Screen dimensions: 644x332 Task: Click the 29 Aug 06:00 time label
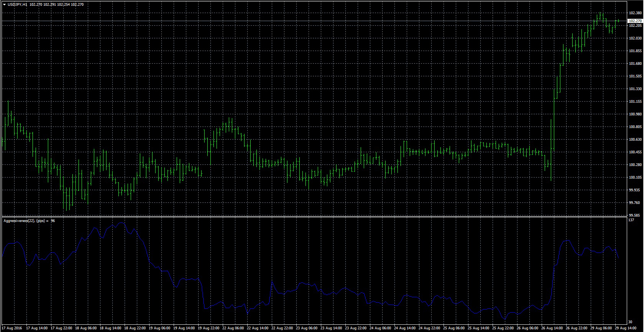[x=601, y=329]
